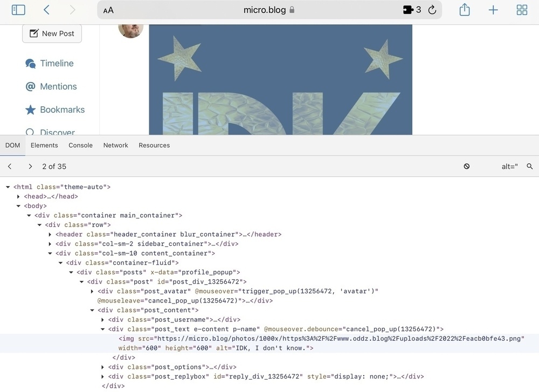This screenshot has width=539, height=392.
Task: Collapse the body node
Action: tap(18, 206)
